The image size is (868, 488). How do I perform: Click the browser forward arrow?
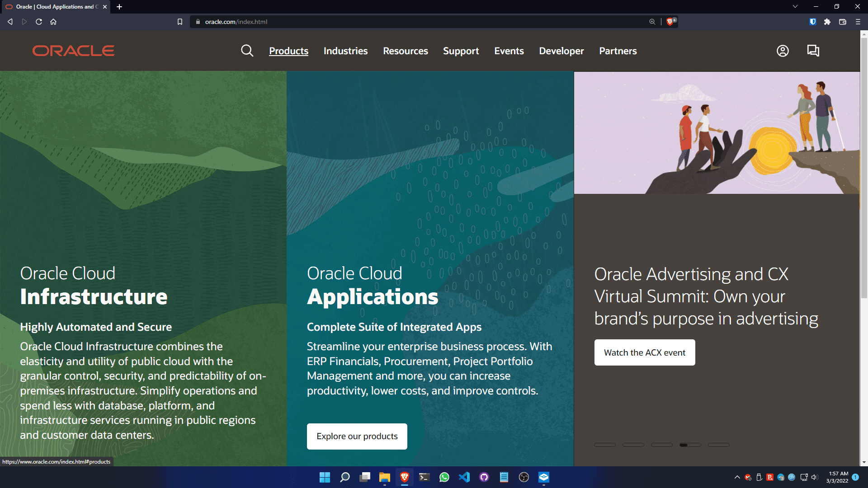pos(24,22)
